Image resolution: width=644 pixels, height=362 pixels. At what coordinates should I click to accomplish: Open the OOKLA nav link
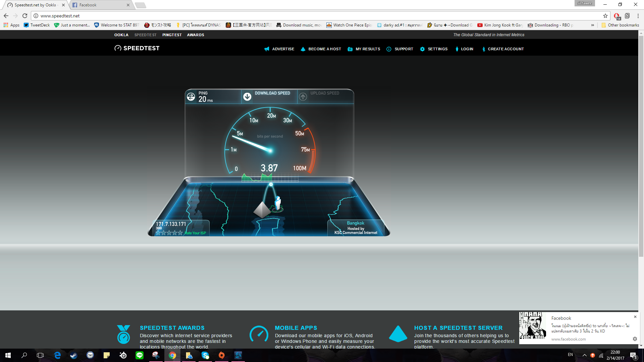click(121, 35)
